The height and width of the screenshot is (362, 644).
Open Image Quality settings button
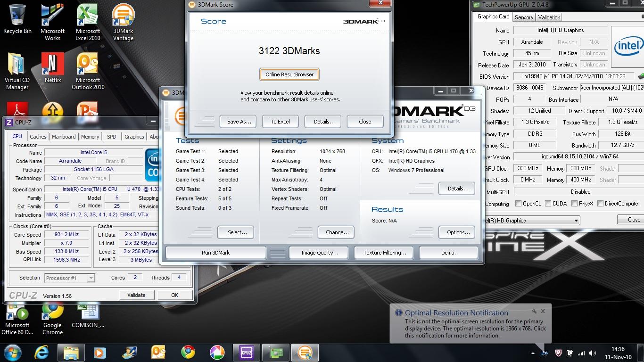pyautogui.click(x=319, y=253)
